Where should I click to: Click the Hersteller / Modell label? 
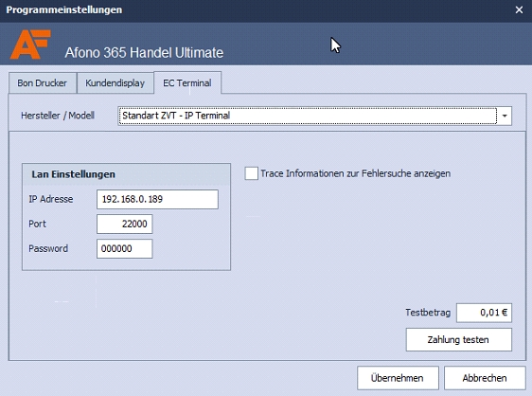(x=58, y=116)
